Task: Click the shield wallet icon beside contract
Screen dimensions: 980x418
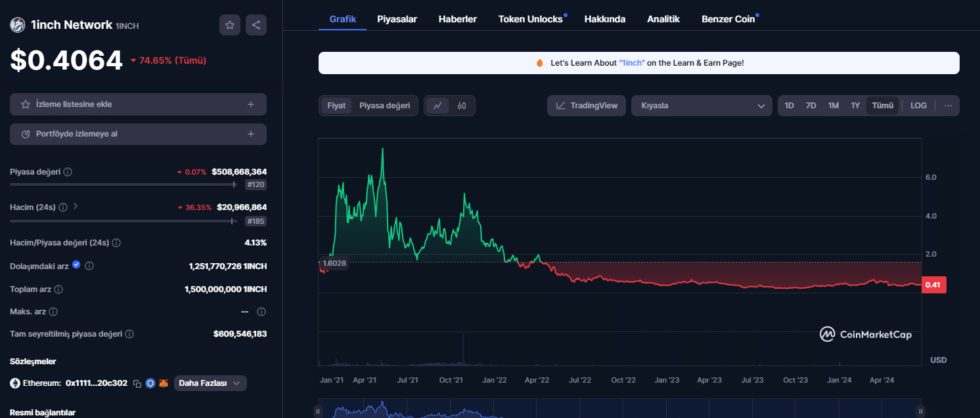Action: [150, 383]
